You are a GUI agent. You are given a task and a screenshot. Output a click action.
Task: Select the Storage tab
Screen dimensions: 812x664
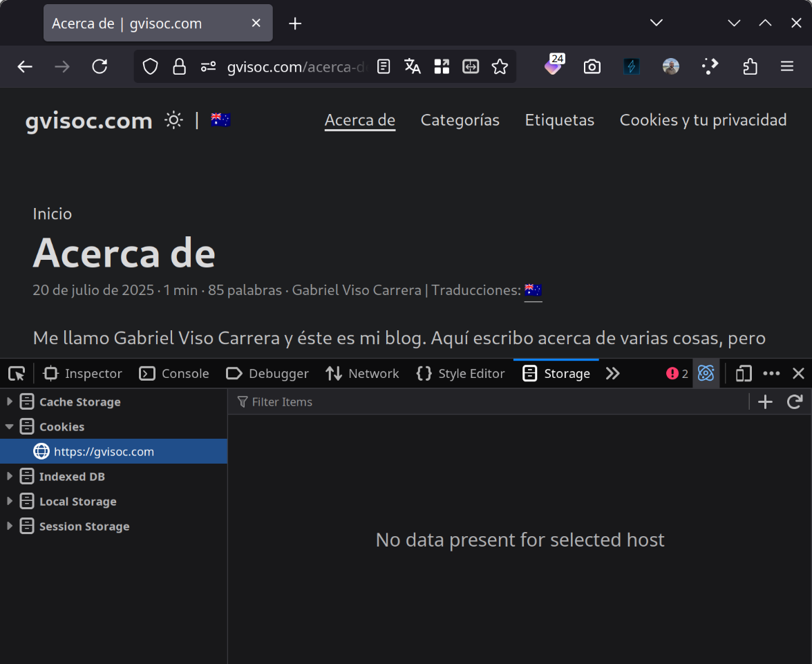pyautogui.click(x=556, y=373)
